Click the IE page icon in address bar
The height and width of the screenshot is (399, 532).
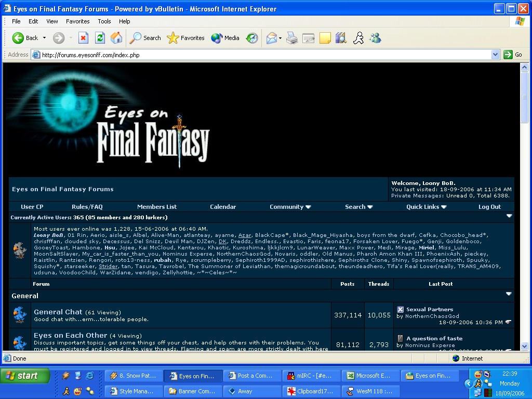coord(36,55)
